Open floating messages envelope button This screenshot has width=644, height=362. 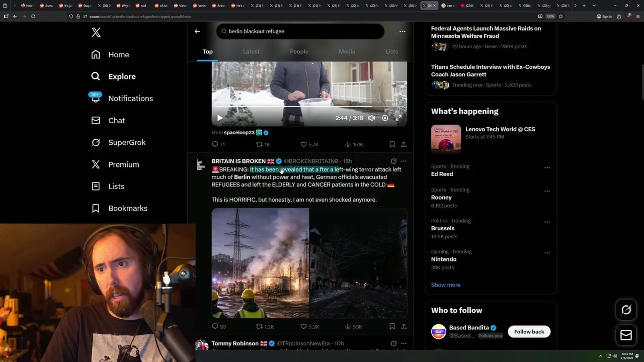coord(626,335)
